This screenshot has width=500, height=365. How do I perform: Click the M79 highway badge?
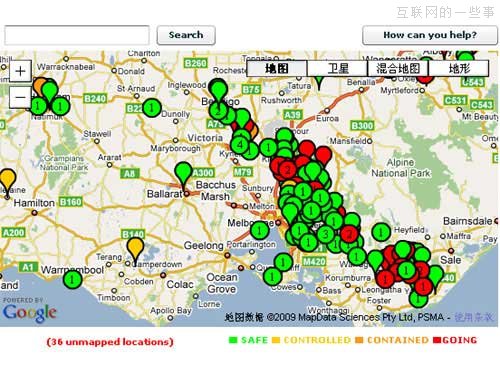tap(243, 172)
